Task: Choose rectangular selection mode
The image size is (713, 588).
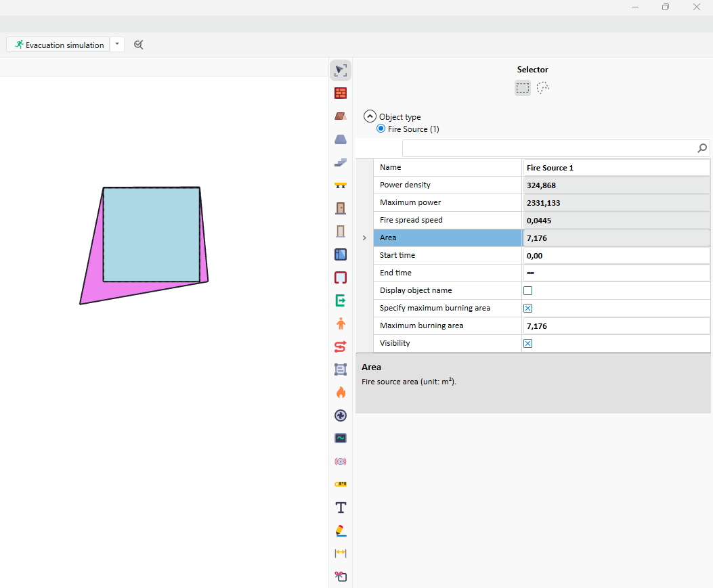Action: point(522,88)
